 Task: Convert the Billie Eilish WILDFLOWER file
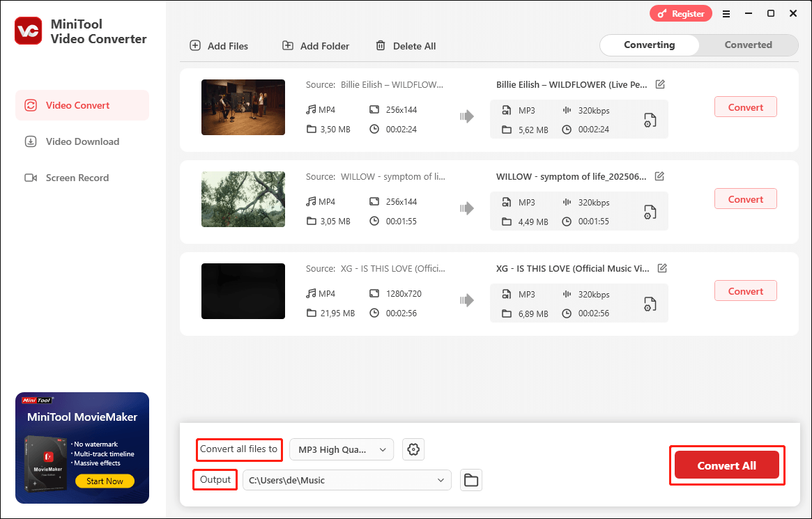pos(746,107)
